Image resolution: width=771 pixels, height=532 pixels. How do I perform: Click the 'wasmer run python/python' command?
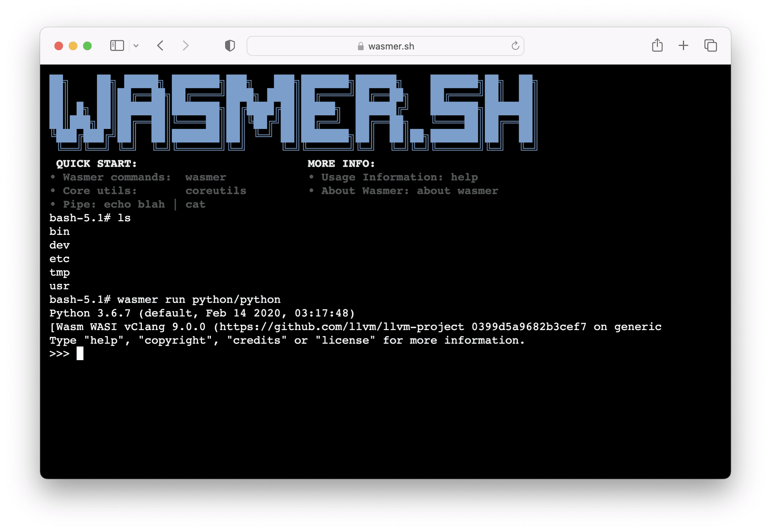[x=199, y=300]
